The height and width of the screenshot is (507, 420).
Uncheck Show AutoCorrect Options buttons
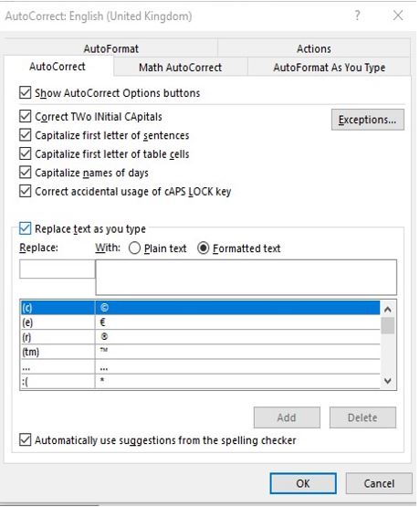coord(26,93)
